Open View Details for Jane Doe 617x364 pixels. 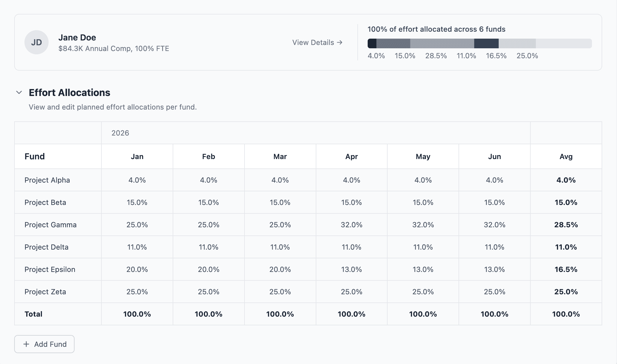point(313,43)
